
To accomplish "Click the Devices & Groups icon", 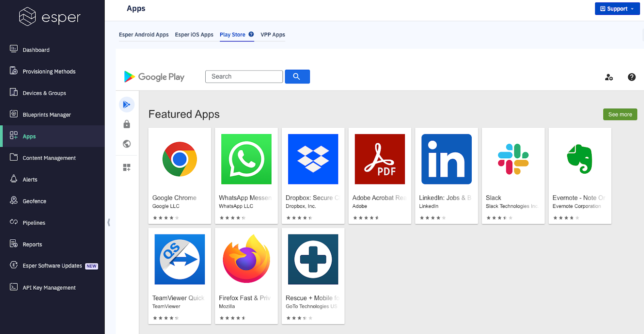I will (14, 92).
